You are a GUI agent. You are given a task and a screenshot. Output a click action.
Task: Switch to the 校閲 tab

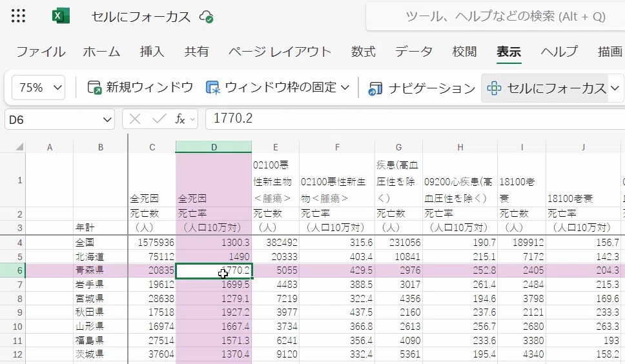(464, 52)
